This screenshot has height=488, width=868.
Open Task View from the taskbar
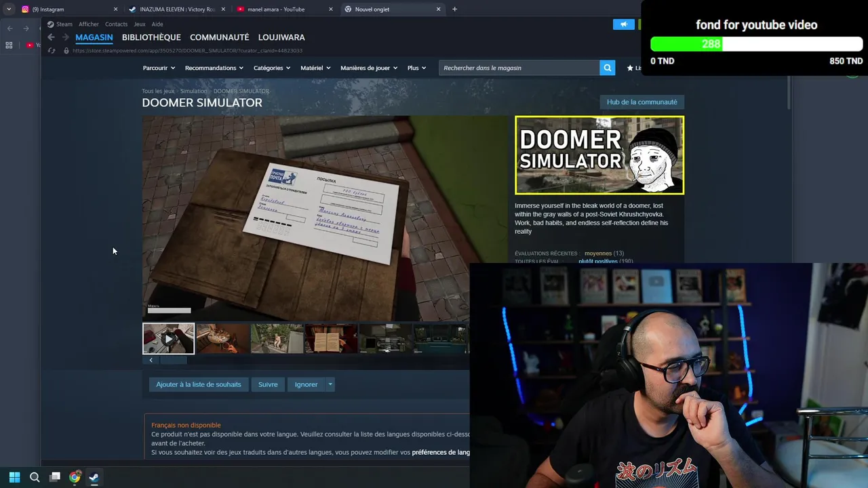coord(55,477)
